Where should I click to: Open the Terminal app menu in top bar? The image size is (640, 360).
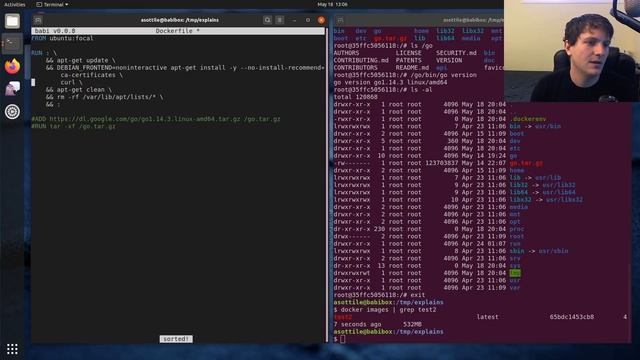coord(52,4)
